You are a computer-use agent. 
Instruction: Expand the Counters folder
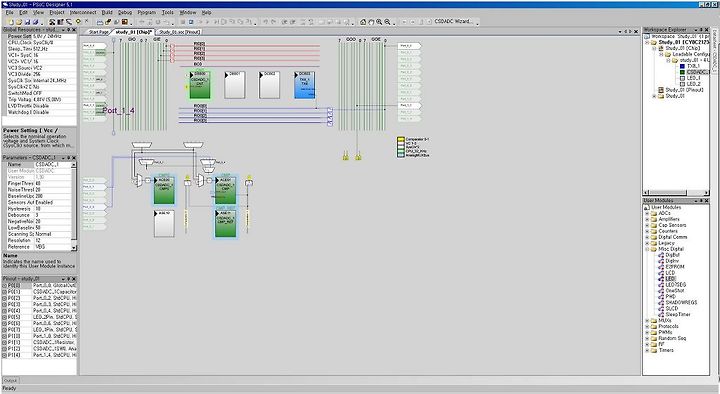point(647,231)
